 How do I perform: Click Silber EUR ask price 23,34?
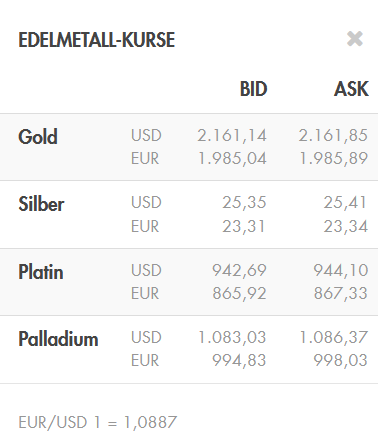[346, 227]
